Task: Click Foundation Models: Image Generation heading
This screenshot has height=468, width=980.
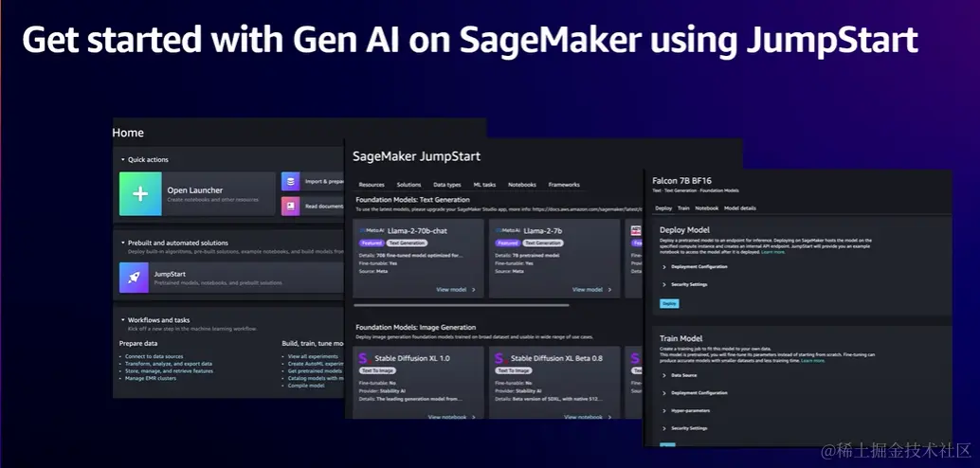Action: point(416,327)
